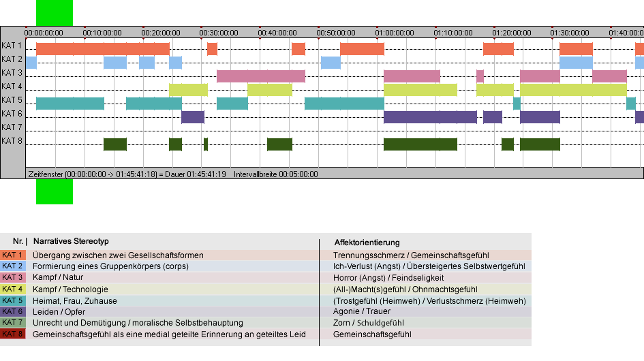Click 'Horror (Angst) / Feindseligkeit' affect text
644x361 pixels.
[388, 278]
